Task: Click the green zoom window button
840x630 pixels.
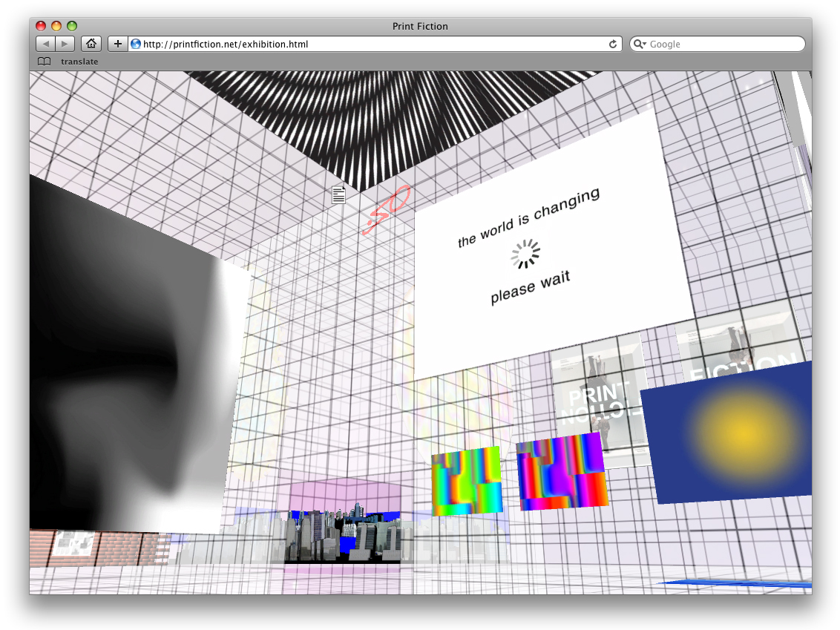Action: coord(72,26)
